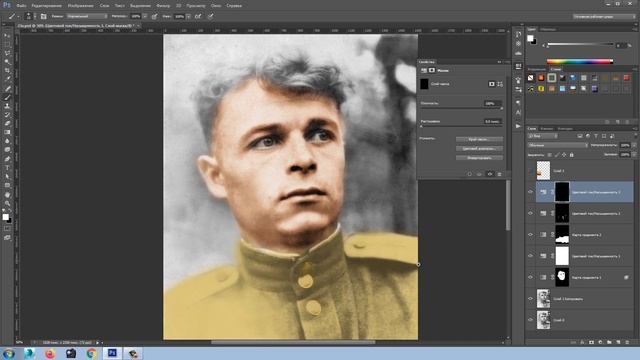
Task: Open the brush panel toggle in options bar
Action: (43, 16)
